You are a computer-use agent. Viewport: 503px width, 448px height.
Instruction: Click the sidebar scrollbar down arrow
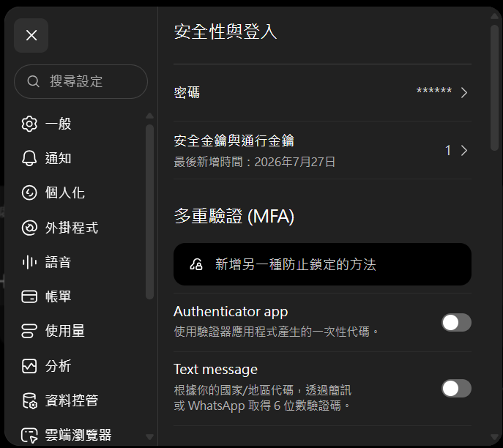(x=149, y=437)
